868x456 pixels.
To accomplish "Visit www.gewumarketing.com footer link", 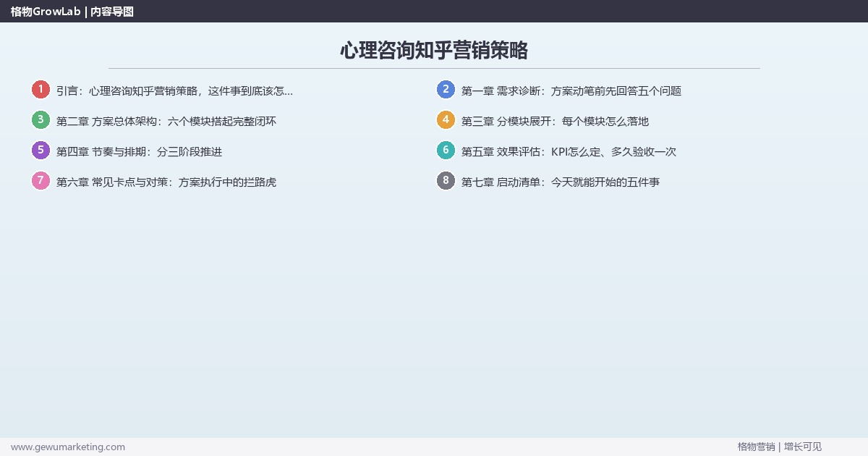I will [68, 447].
